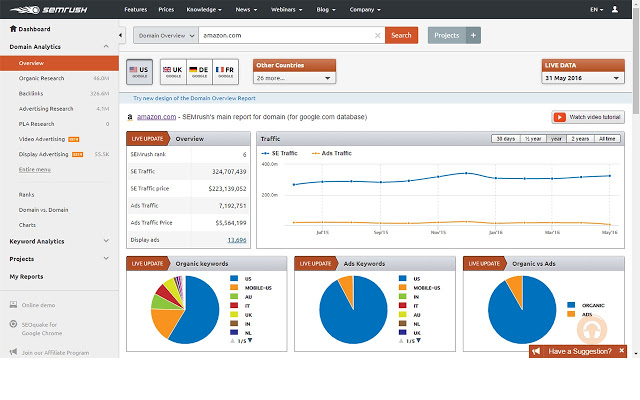Click the suggestion megaphone icon
This screenshot has width=640, height=400.
click(536, 351)
